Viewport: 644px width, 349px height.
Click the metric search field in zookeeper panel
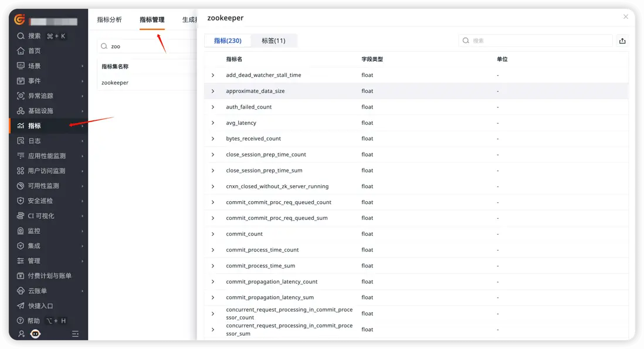[535, 40]
